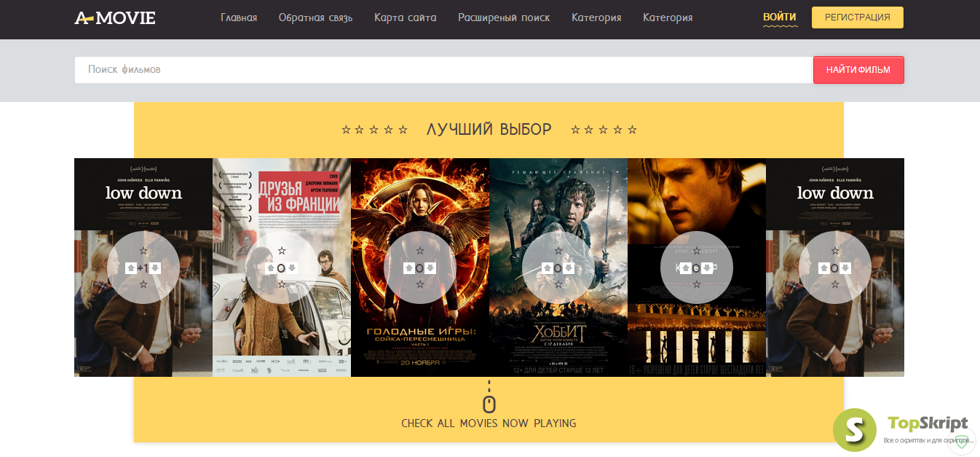
Task: Upvote the low down movie rated 0
Action: 823,268
